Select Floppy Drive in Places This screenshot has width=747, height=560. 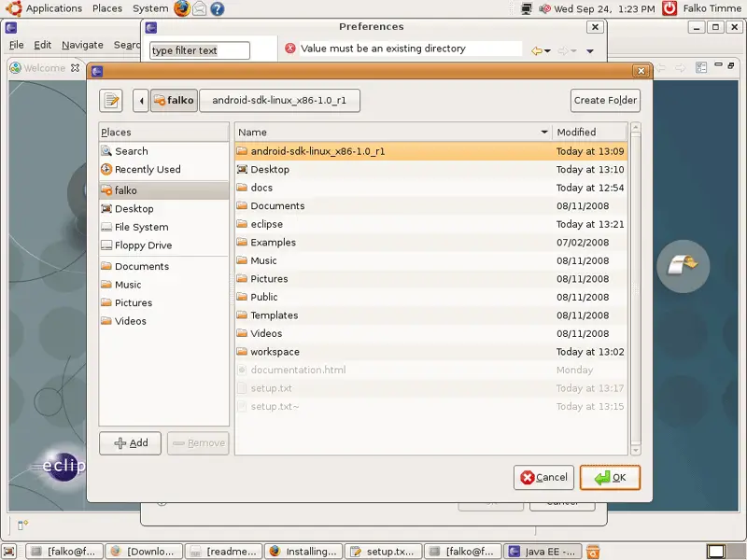164,245
